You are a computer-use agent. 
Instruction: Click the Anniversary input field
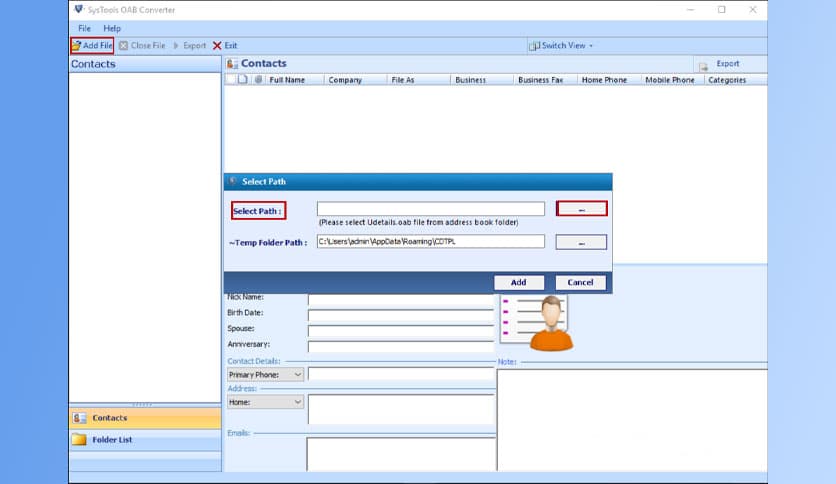coord(401,346)
